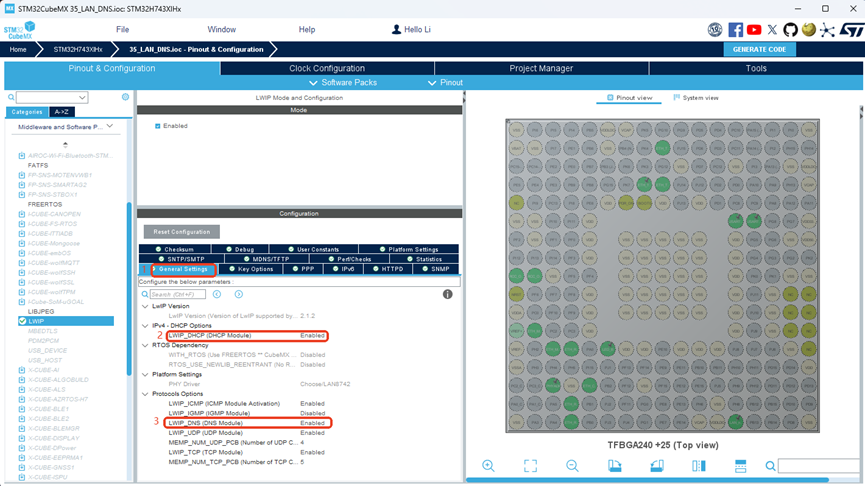Open the Help menu
Image resolution: width=865 pixels, height=486 pixels.
click(307, 30)
